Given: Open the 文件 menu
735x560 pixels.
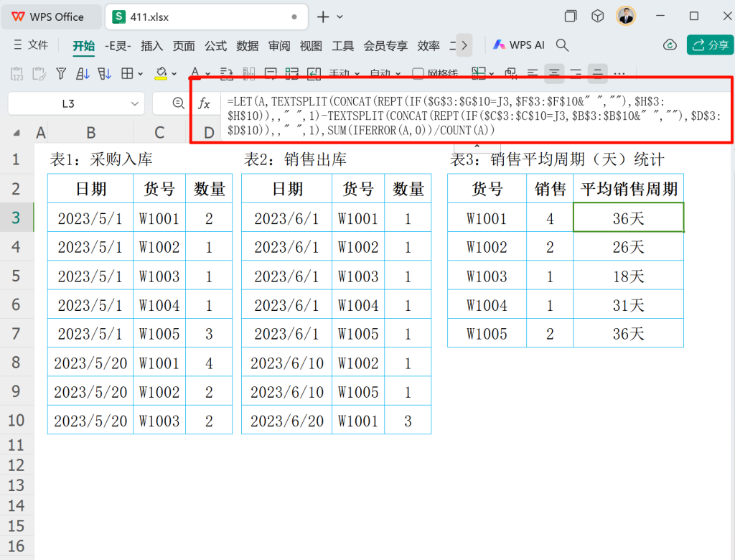Looking at the screenshot, I should tap(31, 45).
